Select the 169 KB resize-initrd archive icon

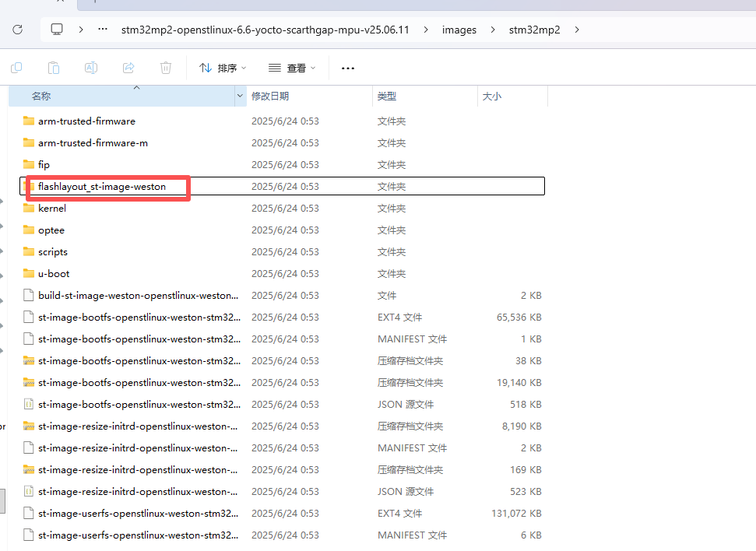29,469
